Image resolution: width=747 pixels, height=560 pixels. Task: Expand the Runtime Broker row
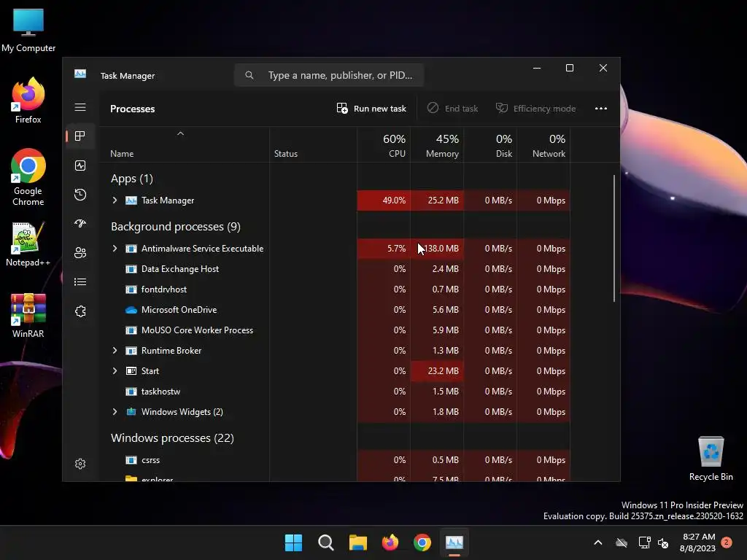point(115,351)
